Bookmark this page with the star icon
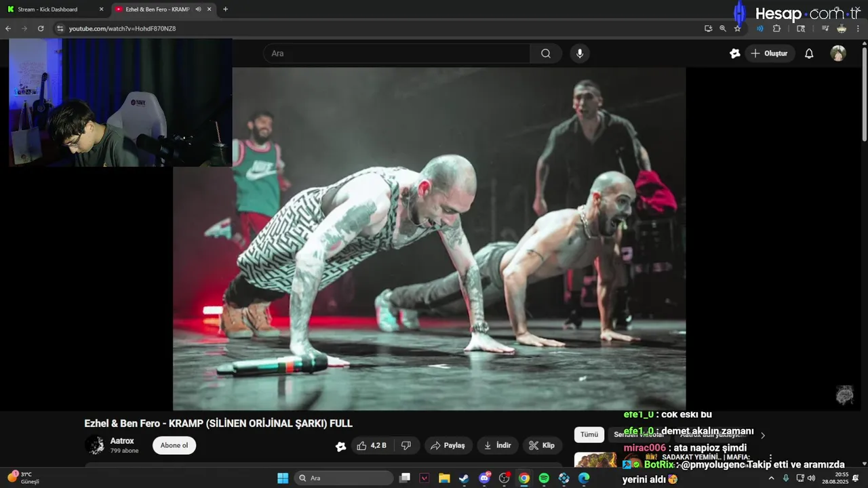This screenshot has height=488, width=868. [738, 28]
